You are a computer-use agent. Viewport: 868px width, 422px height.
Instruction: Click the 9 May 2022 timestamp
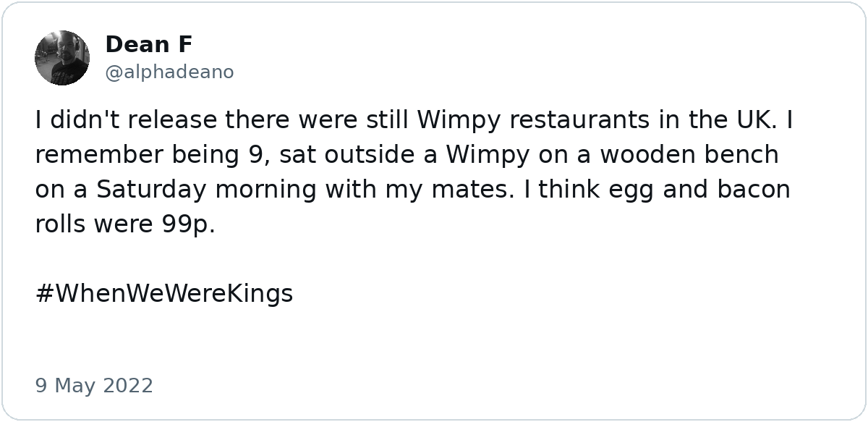coord(94,386)
